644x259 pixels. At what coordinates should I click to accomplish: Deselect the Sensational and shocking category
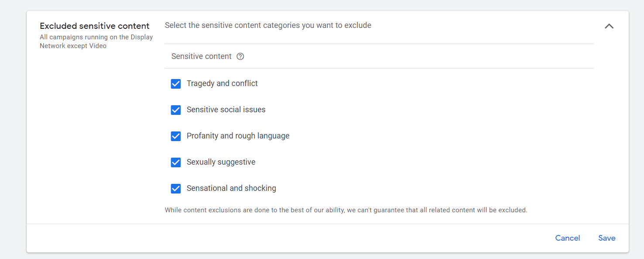176,188
